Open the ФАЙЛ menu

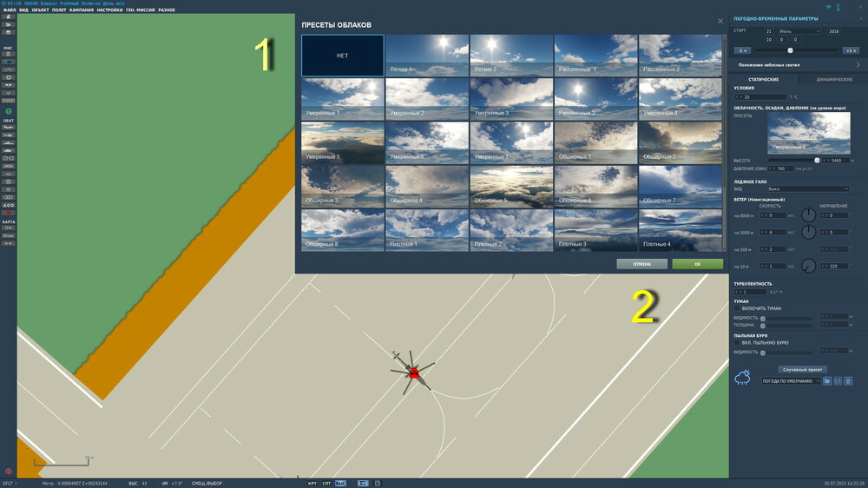click(x=10, y=10)
